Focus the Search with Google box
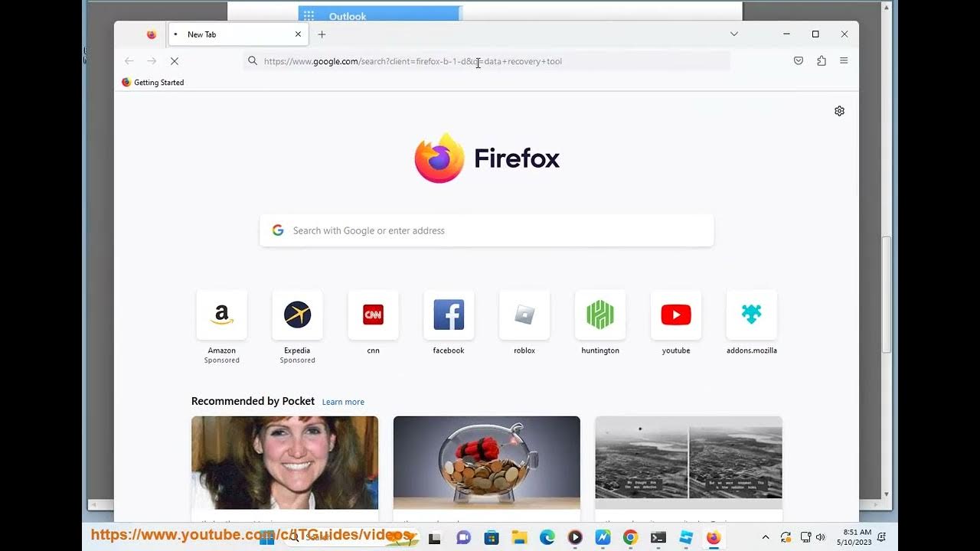Image resolution: width=980 pixels, height=551 pixels. pyautogui.click(x=487, y=230)
